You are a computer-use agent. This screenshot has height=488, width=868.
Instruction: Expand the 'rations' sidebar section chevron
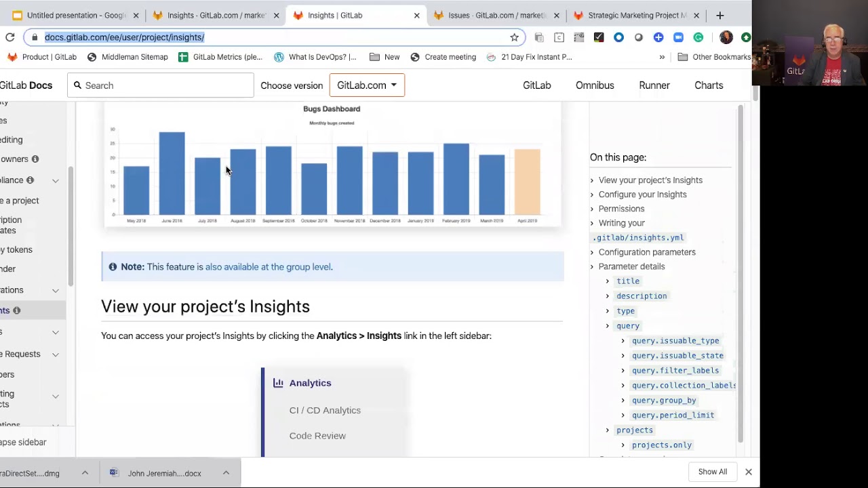pos(56,290)
